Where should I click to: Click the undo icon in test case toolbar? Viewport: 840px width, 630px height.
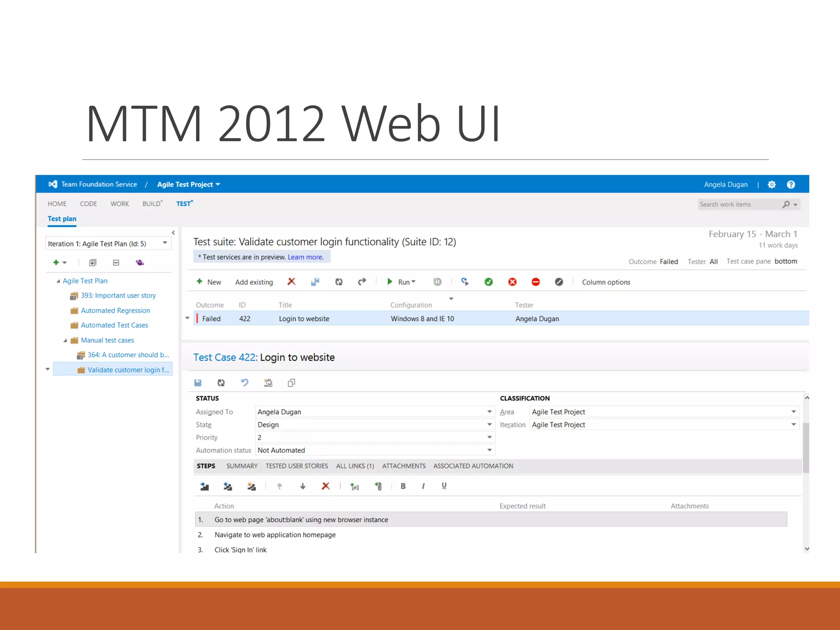(x=244, y=383)
